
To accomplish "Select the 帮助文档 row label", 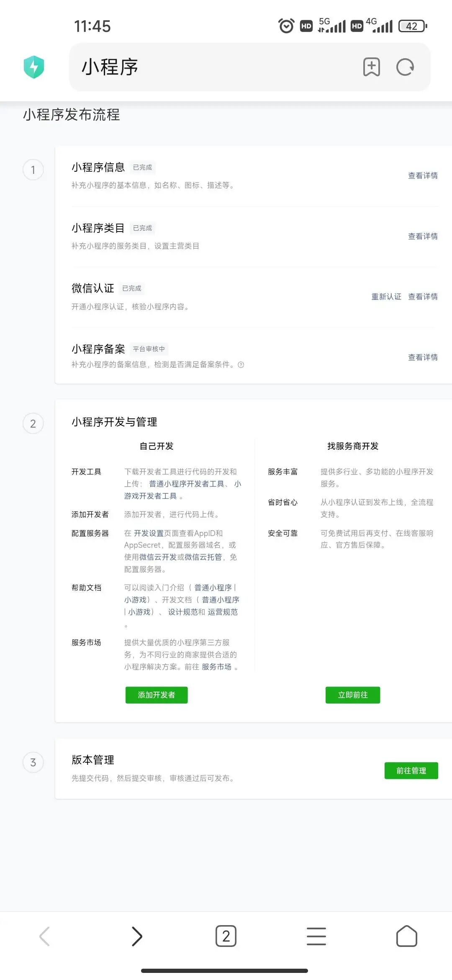I will pos(86,588).
